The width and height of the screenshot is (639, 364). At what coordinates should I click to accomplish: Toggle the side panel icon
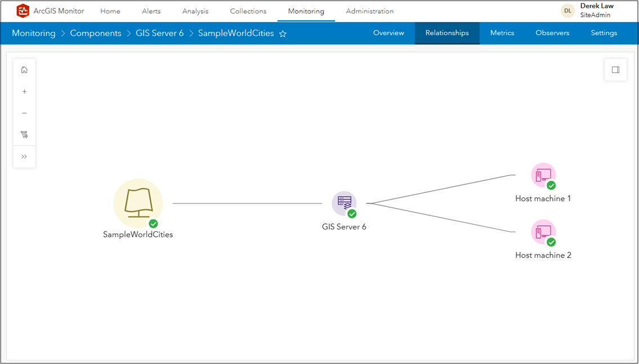click(x=615, y=70)
